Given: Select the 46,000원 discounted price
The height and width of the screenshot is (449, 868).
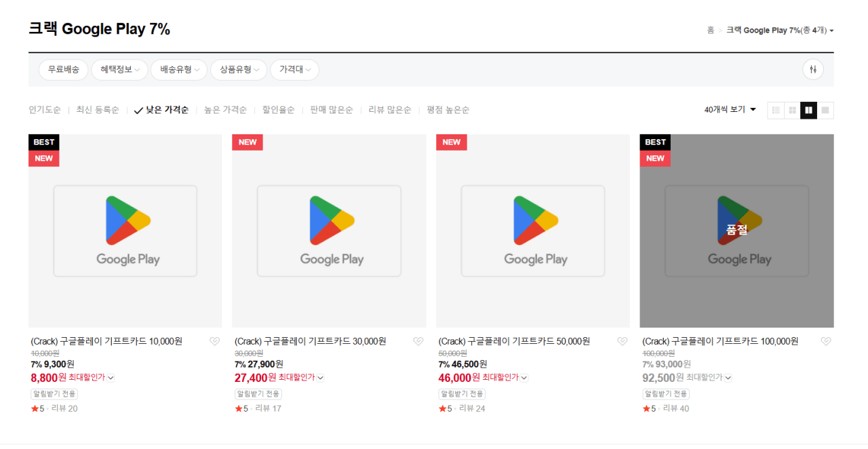Looking at the screenshot, I should coord(460,378).
